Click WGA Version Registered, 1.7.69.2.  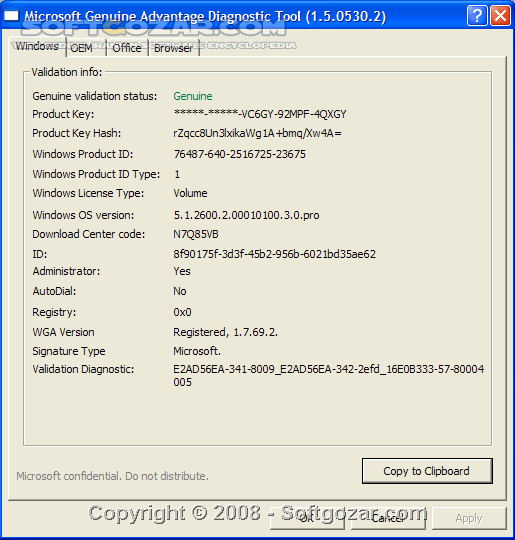point(225,332)
